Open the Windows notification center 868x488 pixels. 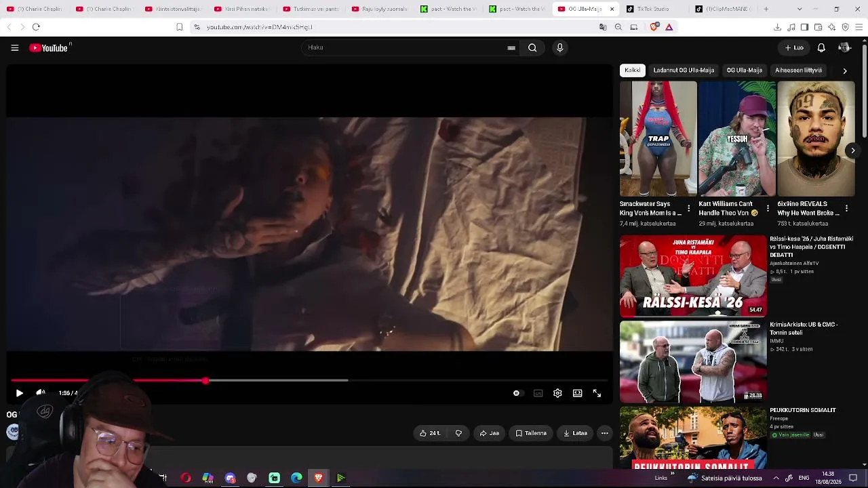[x=853, y=478]
